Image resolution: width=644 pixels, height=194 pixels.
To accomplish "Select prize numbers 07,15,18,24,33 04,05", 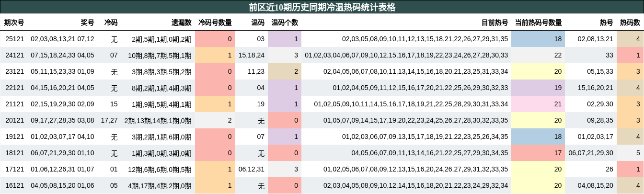I will [62, 55].
